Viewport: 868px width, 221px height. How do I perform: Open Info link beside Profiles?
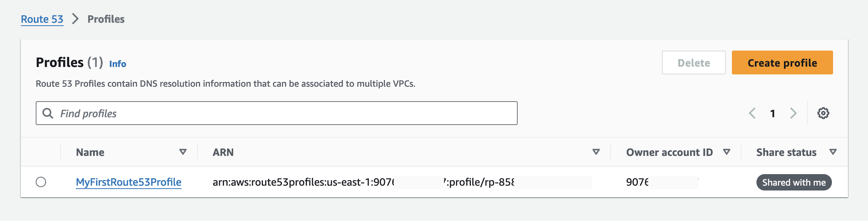coord(118,64)
